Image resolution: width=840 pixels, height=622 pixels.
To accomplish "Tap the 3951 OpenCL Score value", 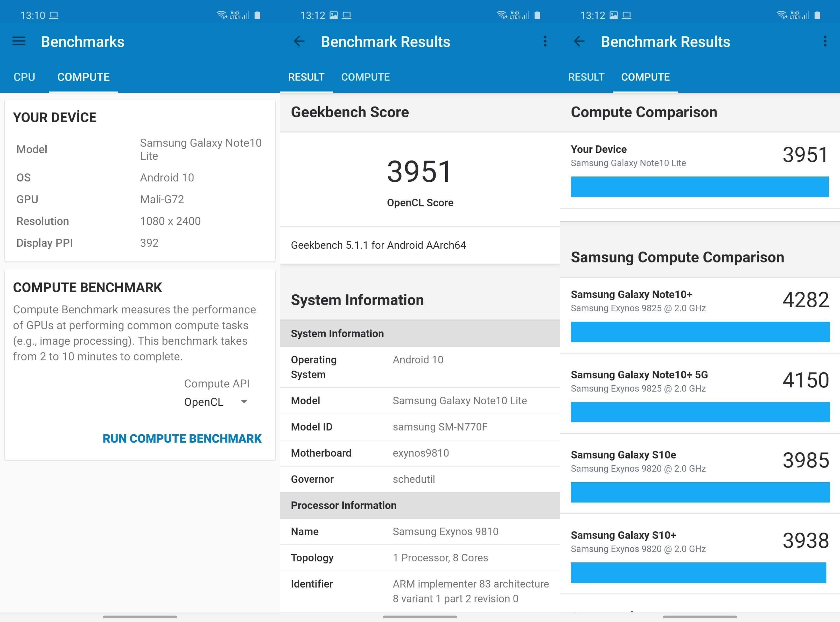I will point(420,172).
